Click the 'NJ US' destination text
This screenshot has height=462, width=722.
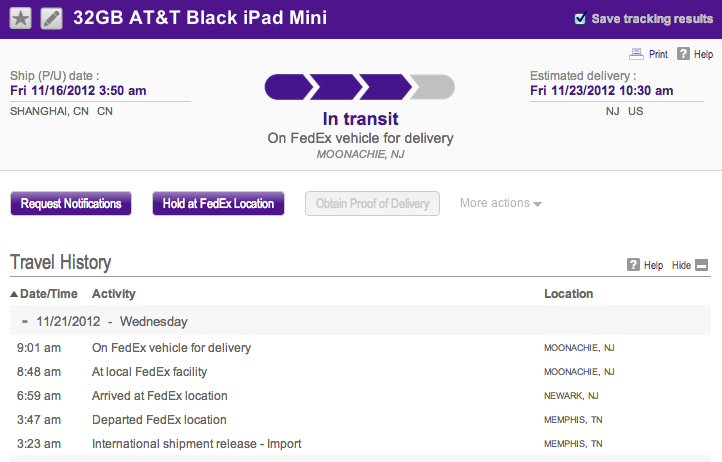624,111
